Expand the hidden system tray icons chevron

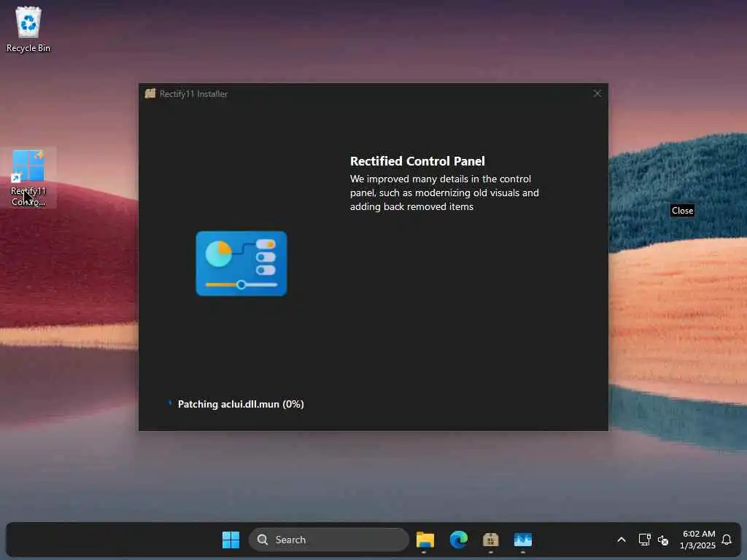(622, 540)
